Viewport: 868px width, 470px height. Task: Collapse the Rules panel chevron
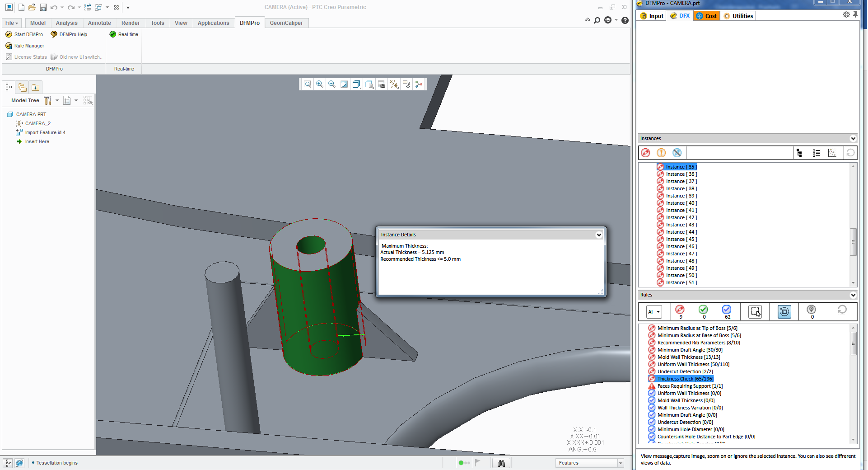point(853,295)
